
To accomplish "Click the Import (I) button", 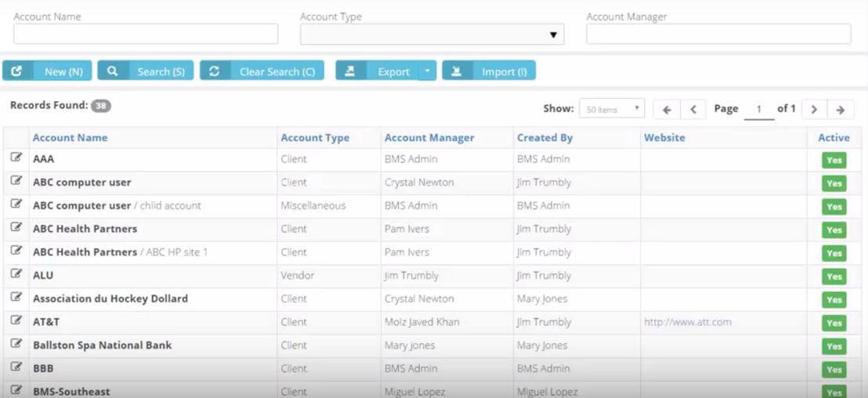I will (x=489, y=71).
